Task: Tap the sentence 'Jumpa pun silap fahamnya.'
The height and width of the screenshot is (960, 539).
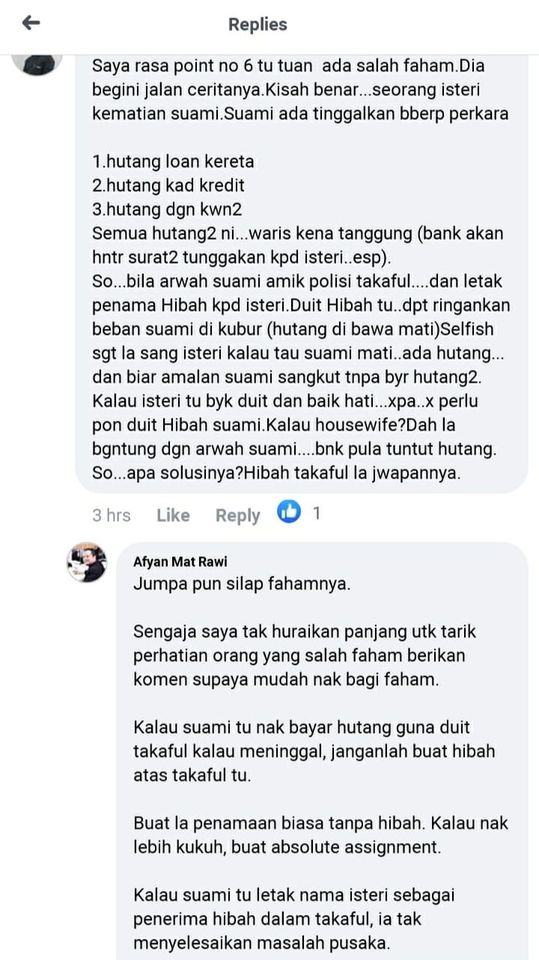Action: point(242,584)
